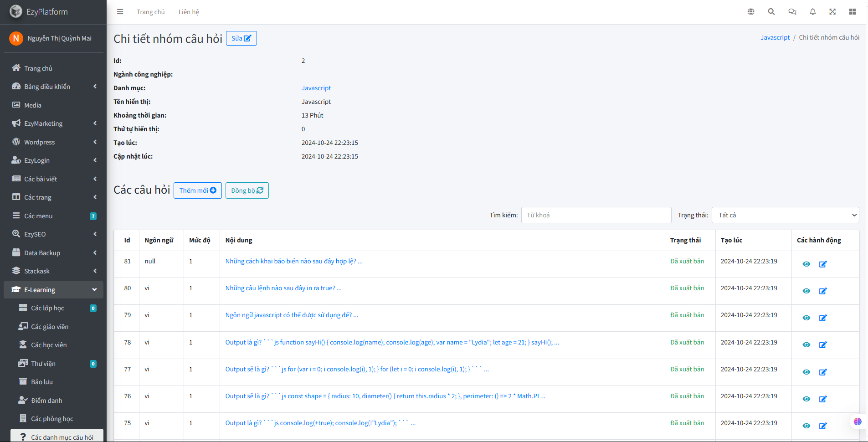View question 76 with eye icon
The height and width of the screenshot is (442, 868).
point(806,399)
